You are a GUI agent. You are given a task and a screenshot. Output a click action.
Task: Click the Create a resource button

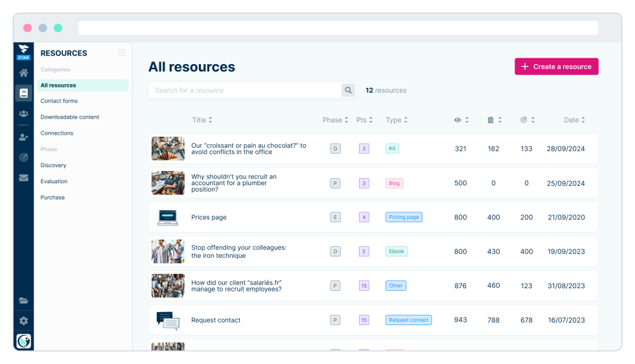(x=556, y=67)
